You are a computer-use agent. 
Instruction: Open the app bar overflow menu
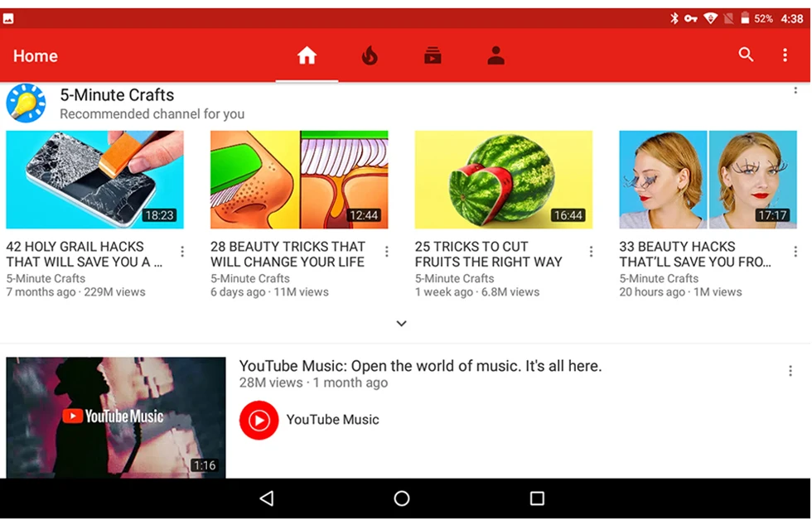785,55
